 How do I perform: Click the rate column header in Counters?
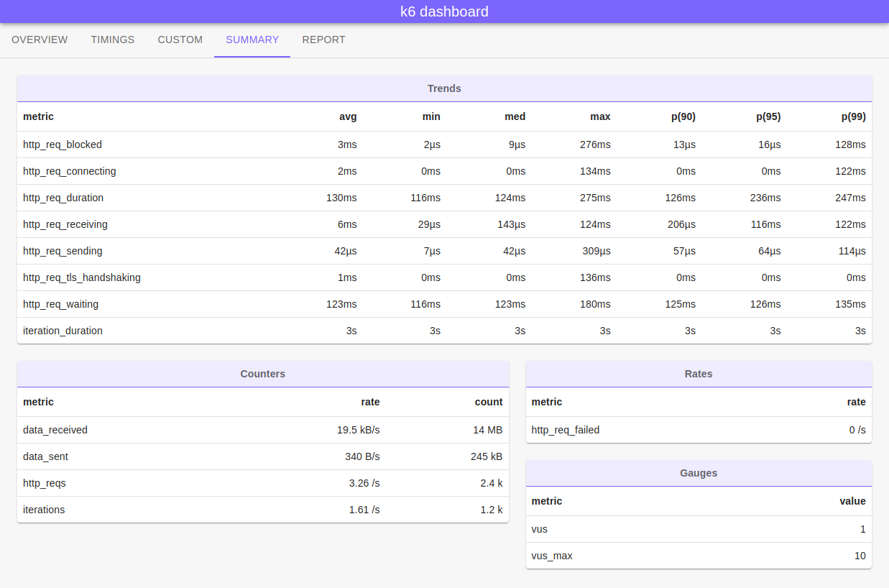[370, 402]
